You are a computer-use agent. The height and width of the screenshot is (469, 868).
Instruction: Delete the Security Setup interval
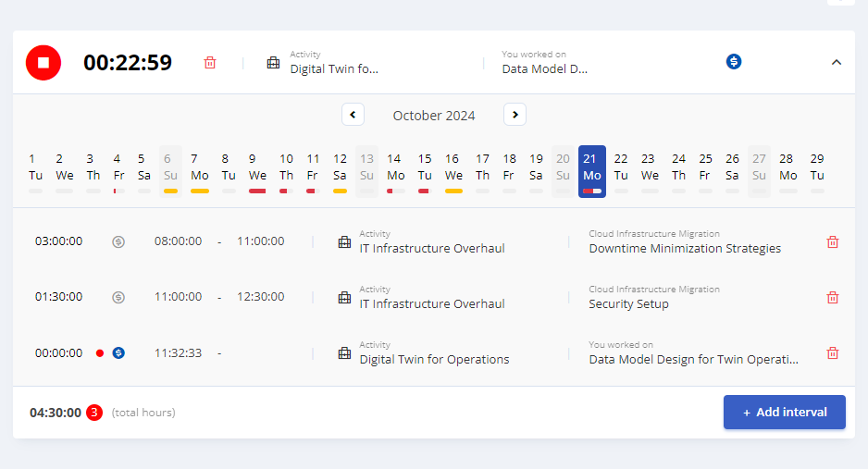click(x=832, y=298)
